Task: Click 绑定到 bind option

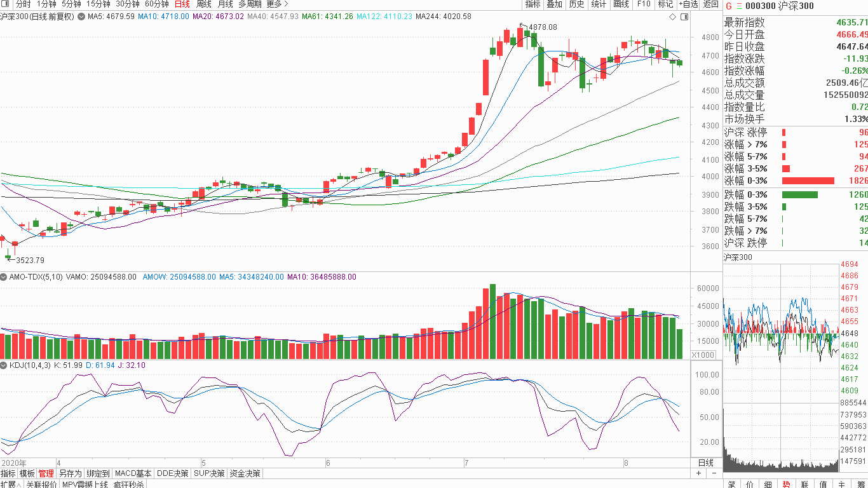Action: pos(98,473)
